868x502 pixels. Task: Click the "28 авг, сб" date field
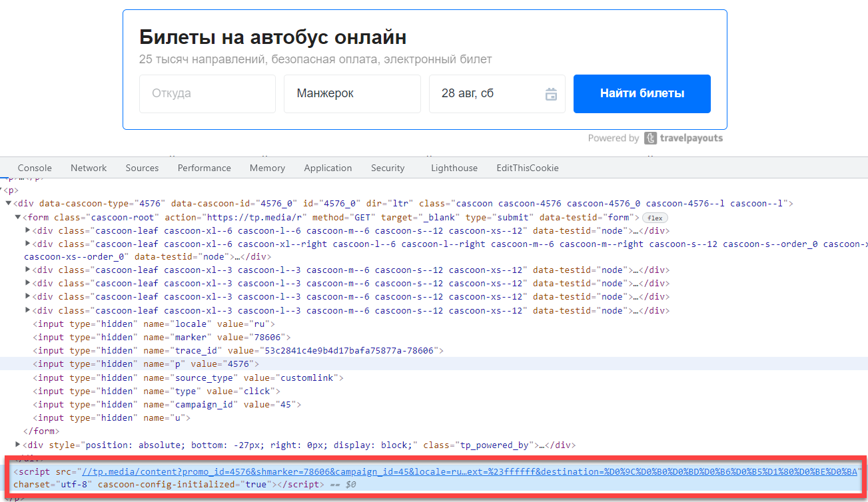[x=497, y=94]
